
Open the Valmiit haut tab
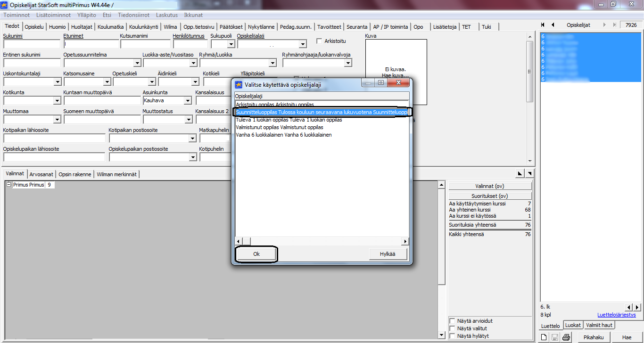pos(599,325)
